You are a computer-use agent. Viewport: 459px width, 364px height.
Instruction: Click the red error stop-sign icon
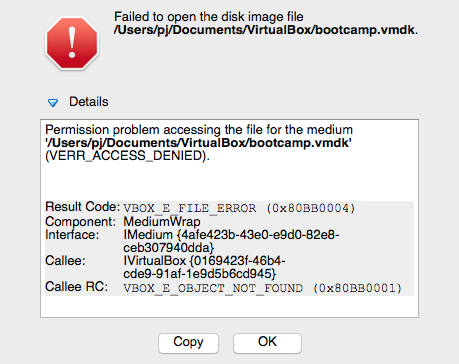click(x=72, y=43)
